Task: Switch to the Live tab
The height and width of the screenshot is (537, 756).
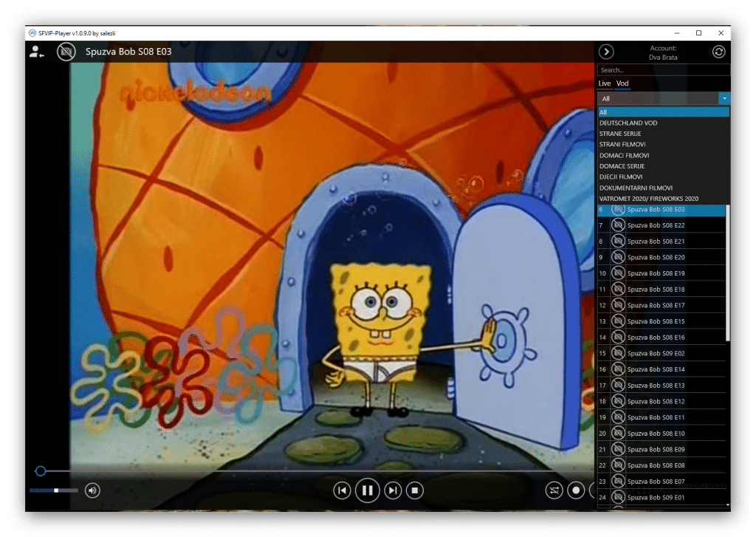Action: click(605, 83)
